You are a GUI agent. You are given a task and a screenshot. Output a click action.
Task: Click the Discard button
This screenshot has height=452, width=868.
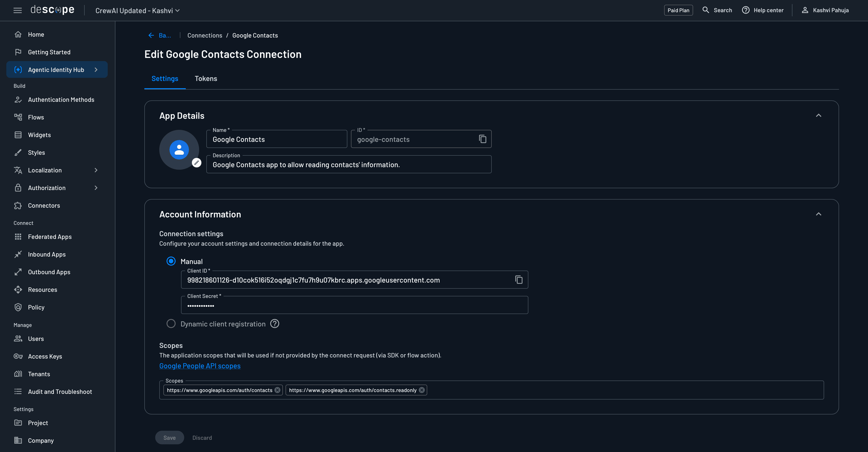pyautogui.click(x=202, y=438)
